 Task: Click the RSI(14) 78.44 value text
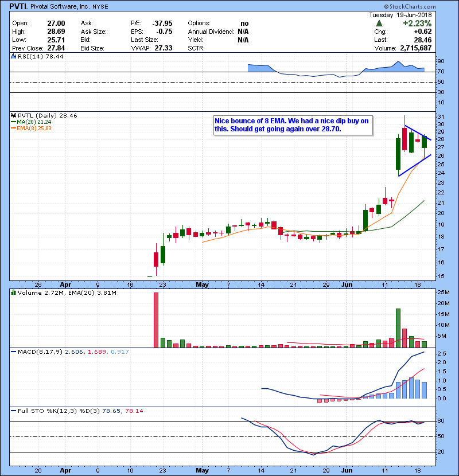tap(40, 56)
